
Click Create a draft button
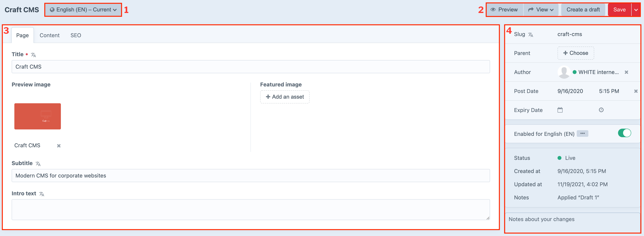[583, 10]
